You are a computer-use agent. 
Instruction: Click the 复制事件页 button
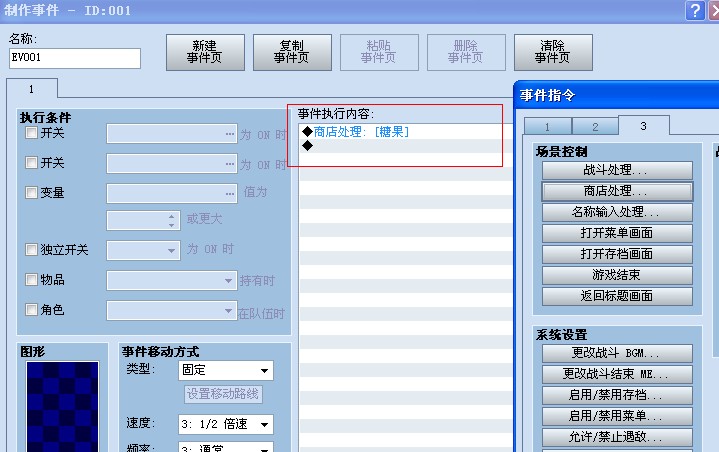coord(292,52)
